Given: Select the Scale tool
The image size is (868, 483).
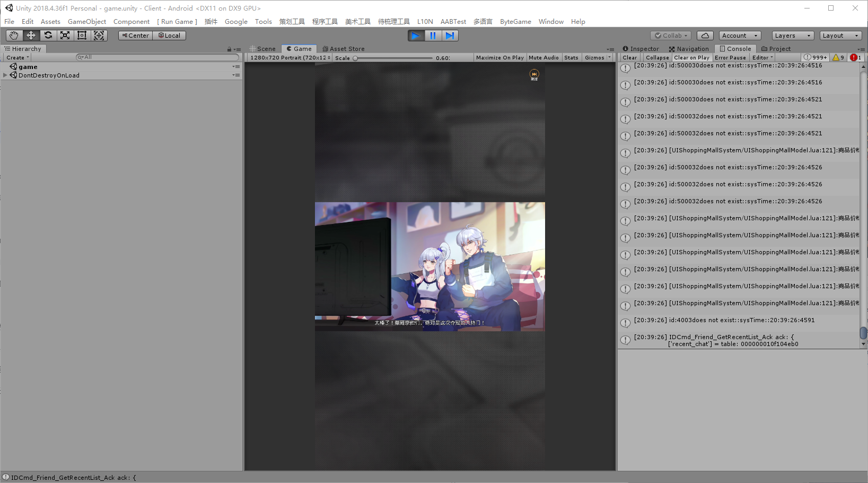Looking at the screenshot, I should pos(65,36).
